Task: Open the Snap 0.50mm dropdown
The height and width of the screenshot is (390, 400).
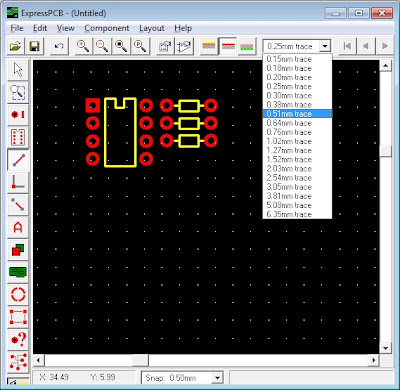Action: click(x=182, y=378)
